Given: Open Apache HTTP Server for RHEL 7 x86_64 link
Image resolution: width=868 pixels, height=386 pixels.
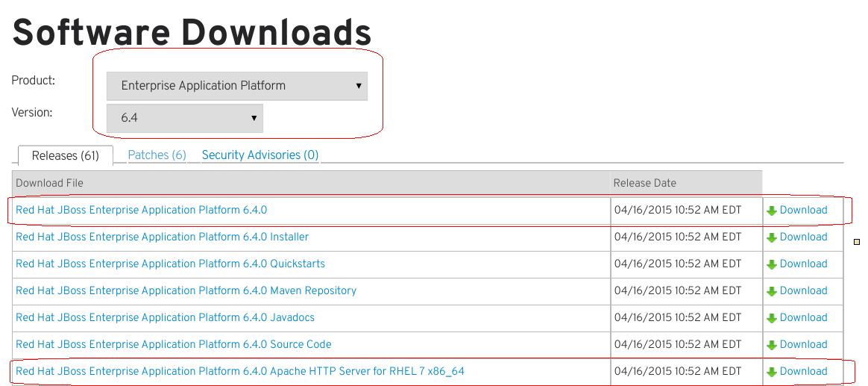Looking at the screenshot, I should click(x=239, y=372).
